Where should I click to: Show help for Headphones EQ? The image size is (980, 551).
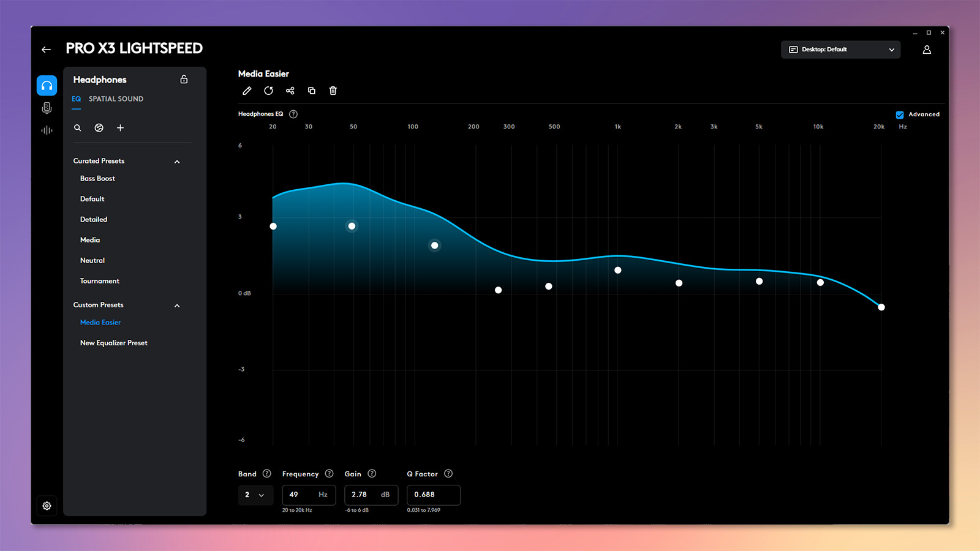pyautogui.click(x=293, y=114)
